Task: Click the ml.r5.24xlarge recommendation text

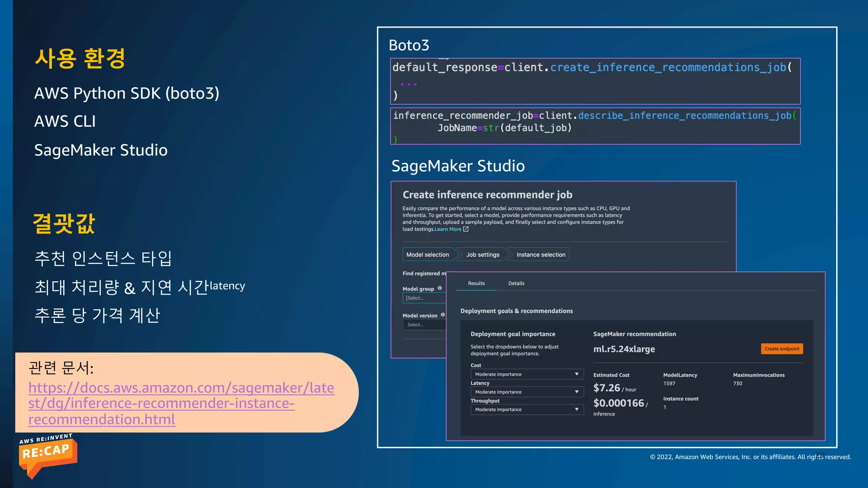Action: click(x=624, y=349)
